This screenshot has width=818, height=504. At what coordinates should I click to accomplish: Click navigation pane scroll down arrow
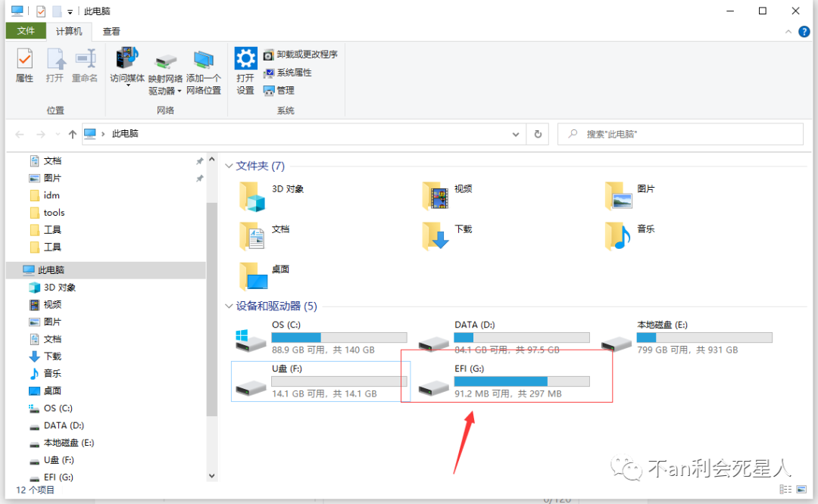point(212,476)
